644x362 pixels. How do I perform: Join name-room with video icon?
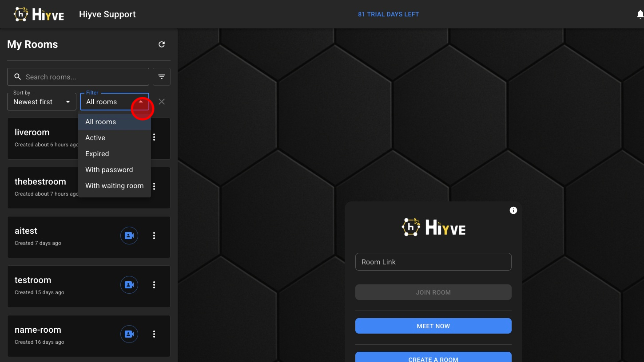pyautogui.click(x=129, y=334)
